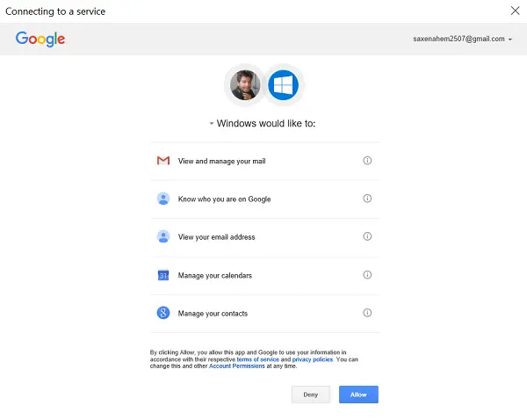Click the contacts icon beside Manage your contacts
This screenshot has width=527, height=420.
pos(163,313)
